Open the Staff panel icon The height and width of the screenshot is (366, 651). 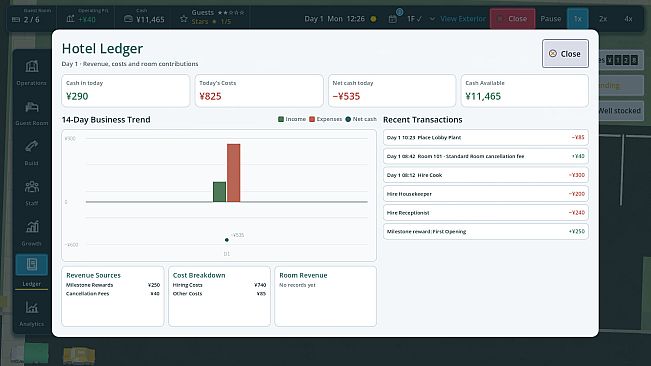(x=32, y=187)
